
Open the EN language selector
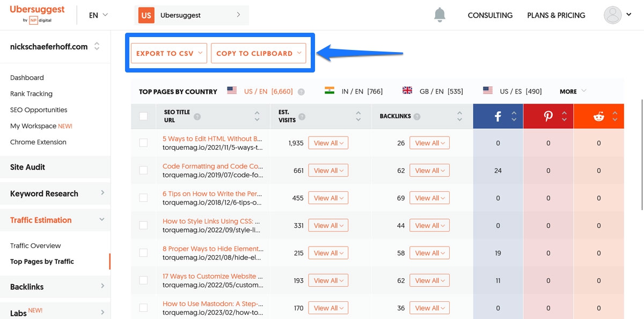[x=98, y=15]
